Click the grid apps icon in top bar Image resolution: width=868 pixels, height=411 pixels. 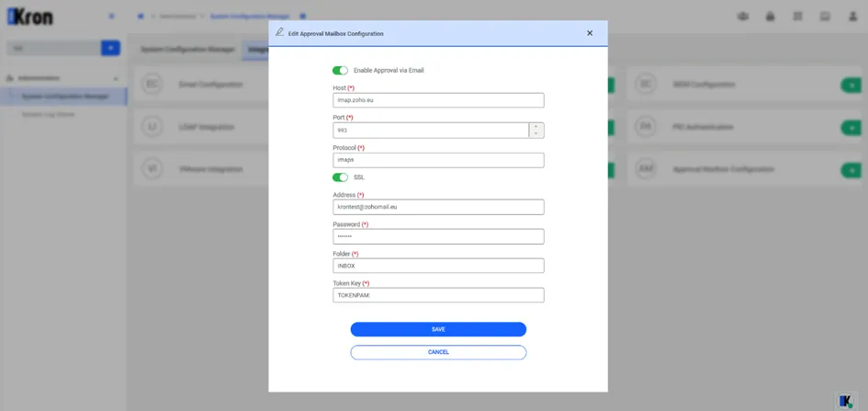pyautogui.click(x=797, y=17)
